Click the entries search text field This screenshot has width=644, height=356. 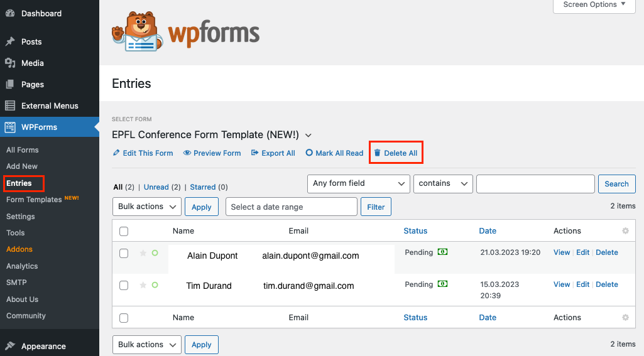click(535, 184)
